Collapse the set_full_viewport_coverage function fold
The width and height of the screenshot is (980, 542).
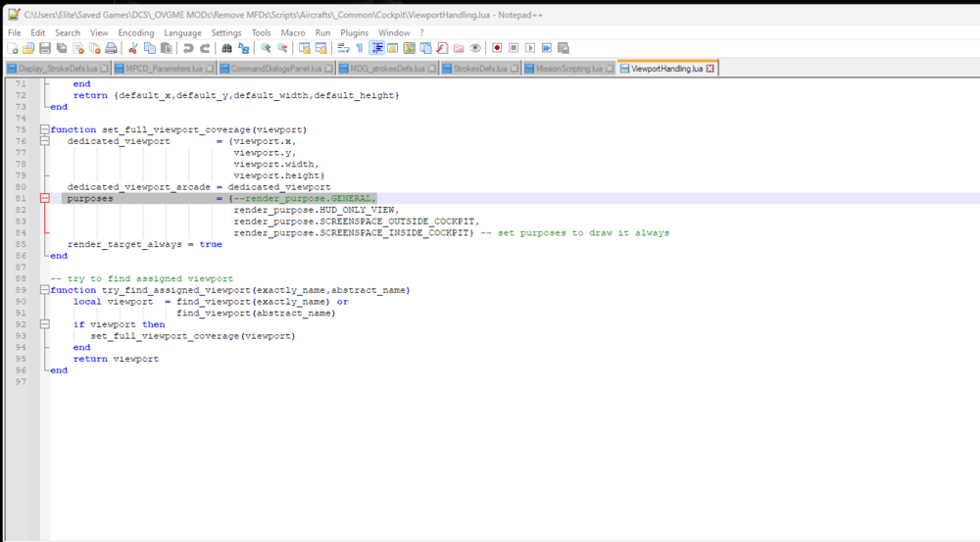[44, 130]
